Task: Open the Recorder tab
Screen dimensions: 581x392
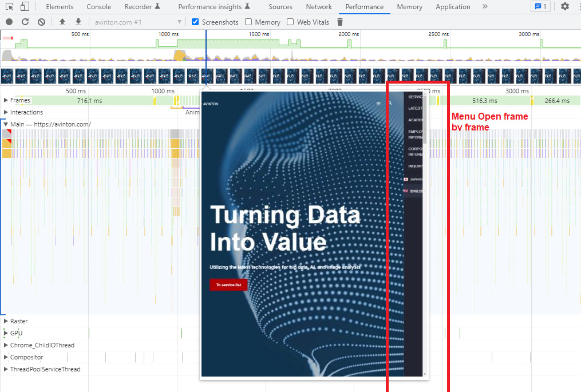Action: point(142,7)
